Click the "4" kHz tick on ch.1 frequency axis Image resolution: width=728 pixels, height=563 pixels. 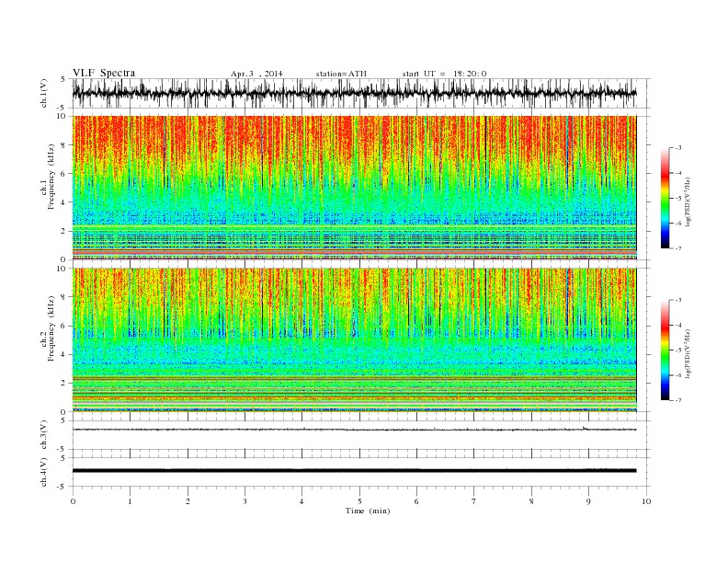point(64,202)
